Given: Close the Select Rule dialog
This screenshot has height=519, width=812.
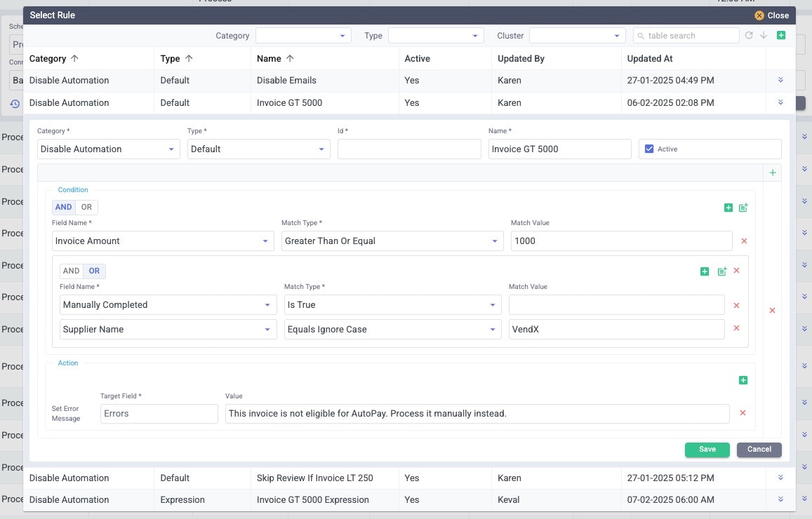Looking at the screenshot, I should (x=771, y=15).
